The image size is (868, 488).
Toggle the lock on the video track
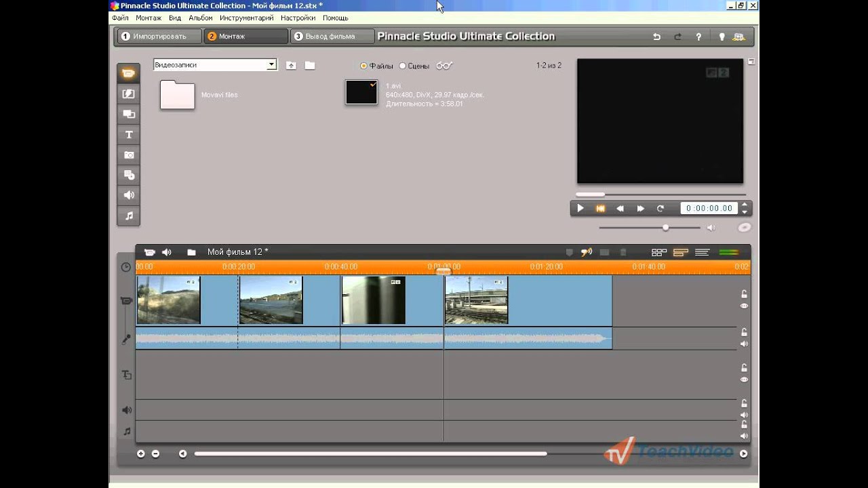coord(744,294)
